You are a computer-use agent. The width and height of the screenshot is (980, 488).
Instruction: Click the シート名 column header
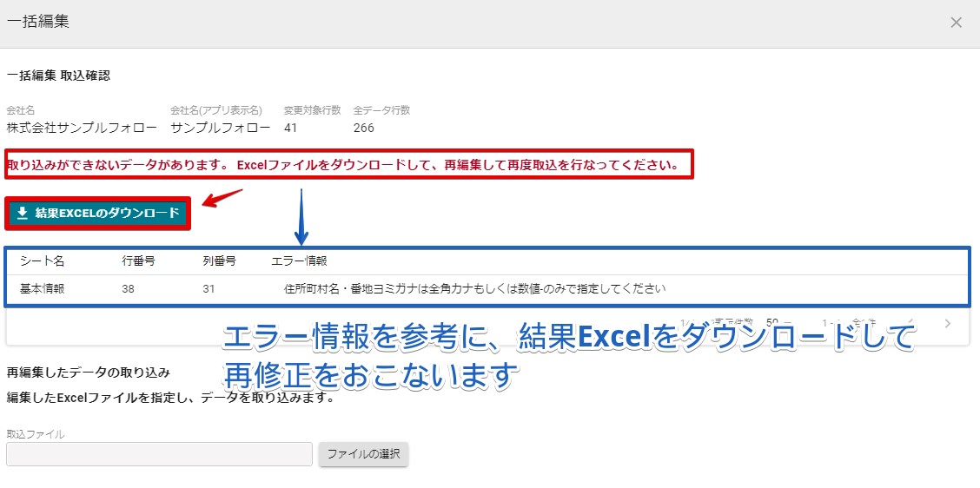(42, 260)
